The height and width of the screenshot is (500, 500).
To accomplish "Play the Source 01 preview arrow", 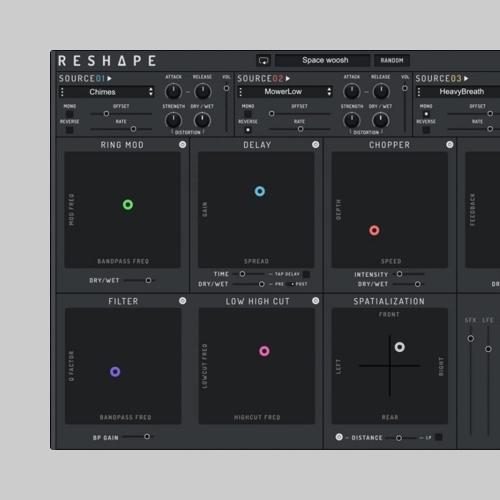I will click(x=109, y=79).
